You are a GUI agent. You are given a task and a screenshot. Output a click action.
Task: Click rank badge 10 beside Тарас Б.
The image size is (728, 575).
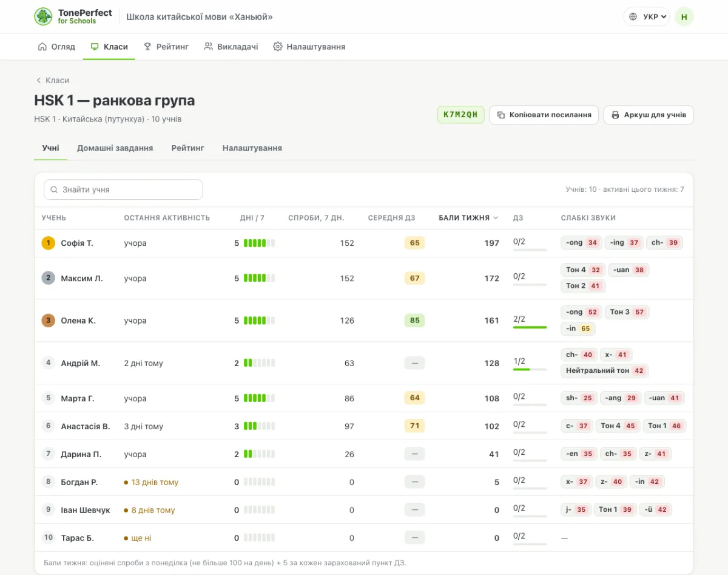pyautogui.click(x=49, y=537)
